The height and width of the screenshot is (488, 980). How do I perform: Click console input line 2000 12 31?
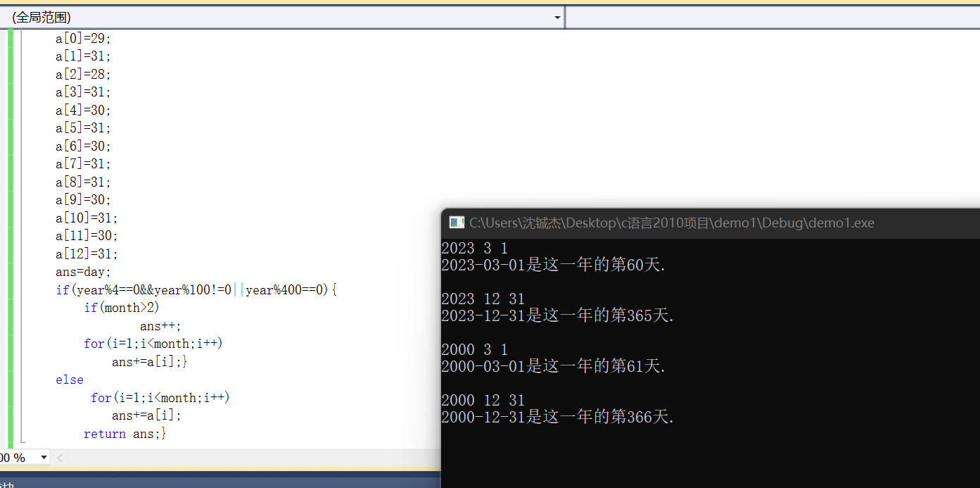coord(483,401)
